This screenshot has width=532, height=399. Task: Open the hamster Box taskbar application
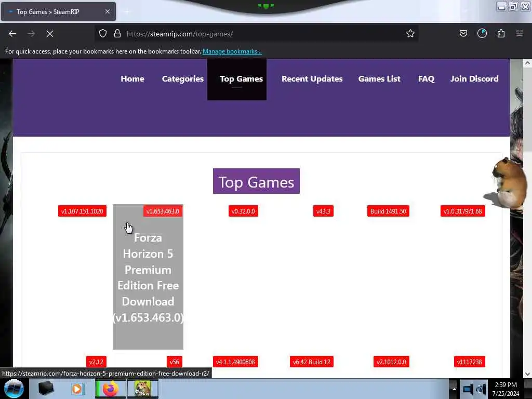click(x=143, y=389)
